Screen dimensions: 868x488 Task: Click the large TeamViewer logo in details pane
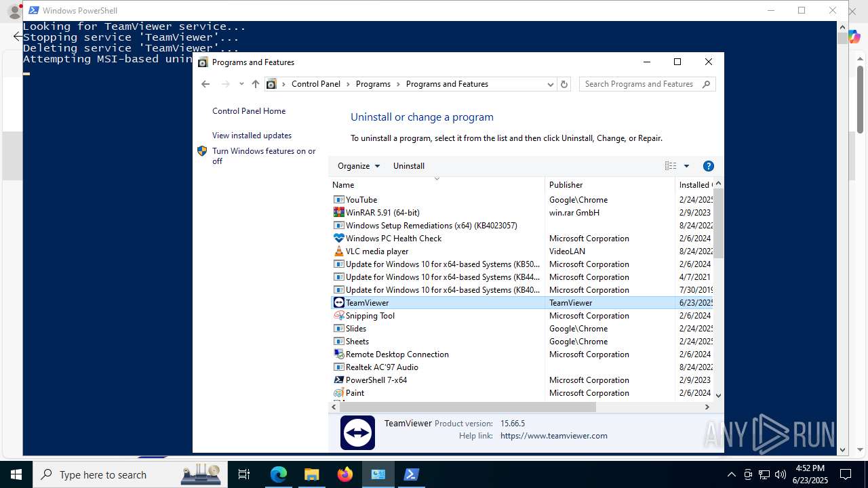pos(357,432)
